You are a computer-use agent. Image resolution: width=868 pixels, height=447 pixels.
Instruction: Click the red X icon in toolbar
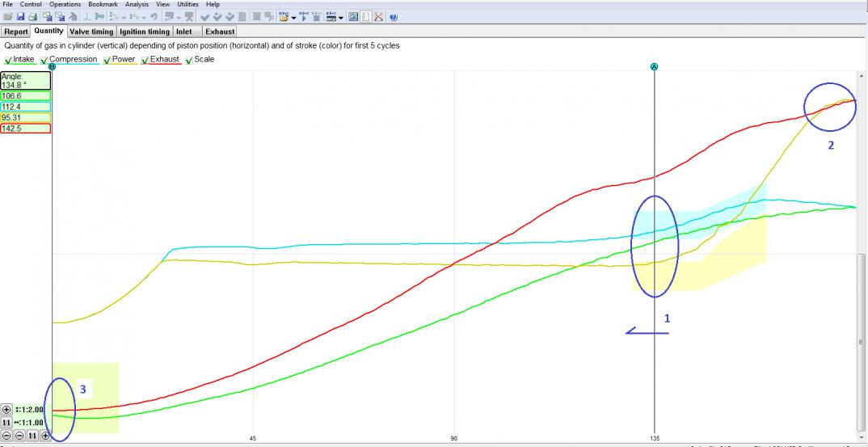click(x=378, y=16)
